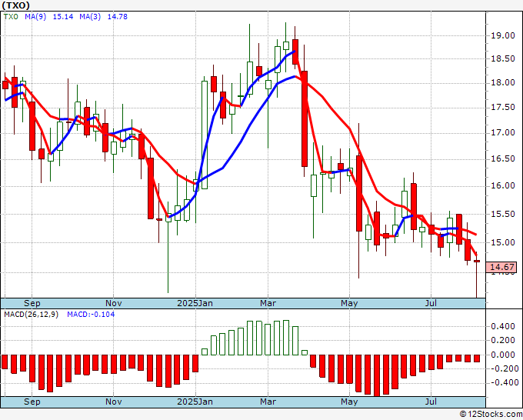Viewport: 523px width, 420px height.
Task: Click the highlighted 14.67 current price tag
Action: (x=501, y=267)
